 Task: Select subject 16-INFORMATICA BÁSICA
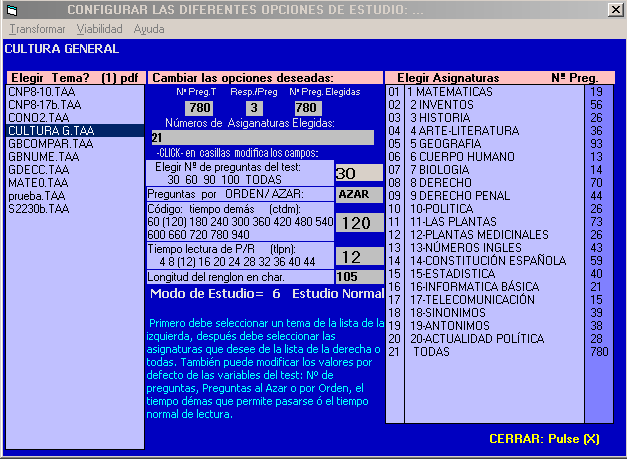pos(494,287)
